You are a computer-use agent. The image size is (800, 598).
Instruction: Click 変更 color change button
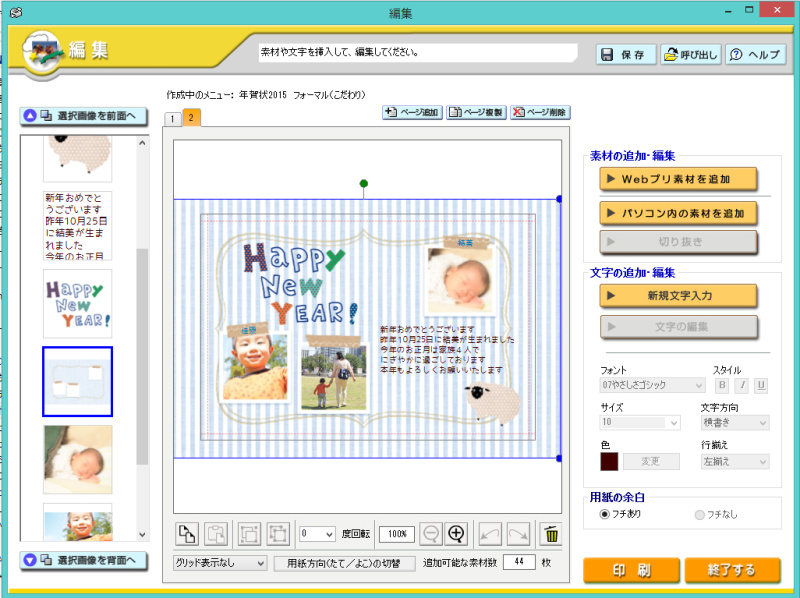click(x=651, y=462)
